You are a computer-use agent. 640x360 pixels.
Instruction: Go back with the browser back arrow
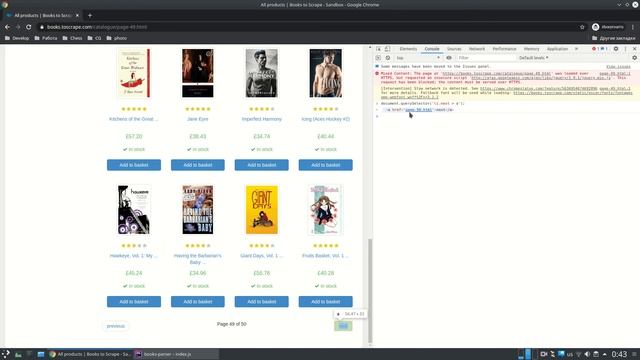click(x=7, y=27)
